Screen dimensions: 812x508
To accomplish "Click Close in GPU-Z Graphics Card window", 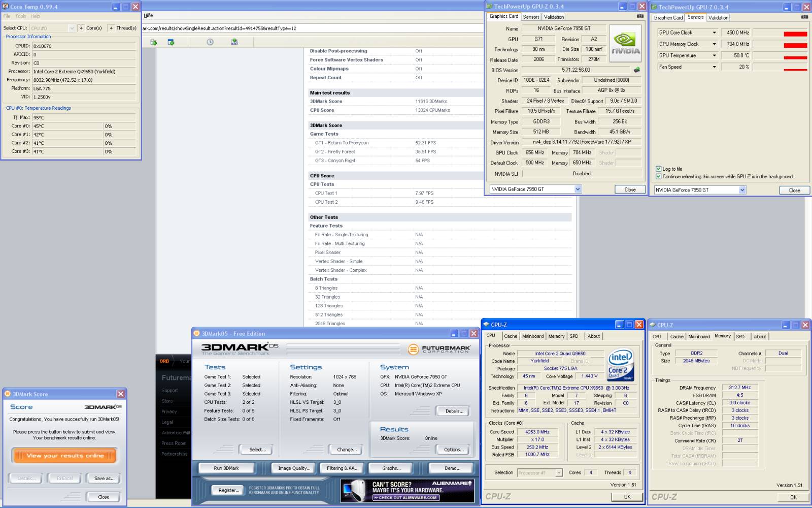I will (x=630, y=189).
